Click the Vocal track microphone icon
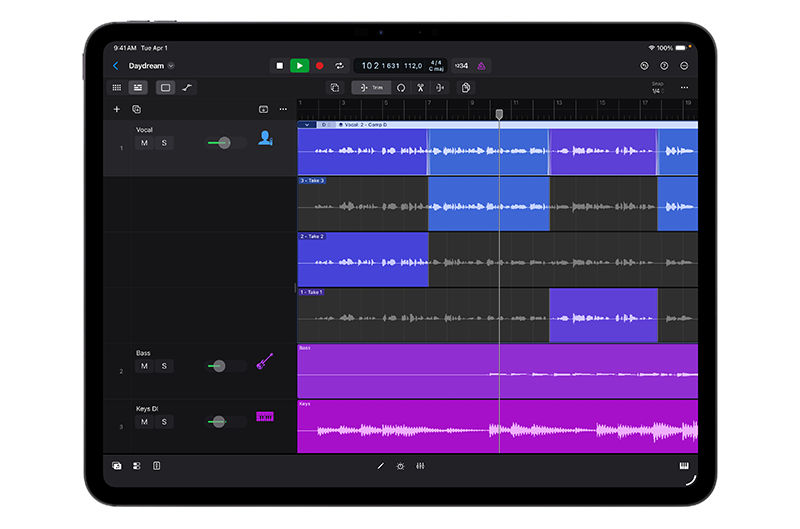Screen dimensions: 800x529 (265, 139)
